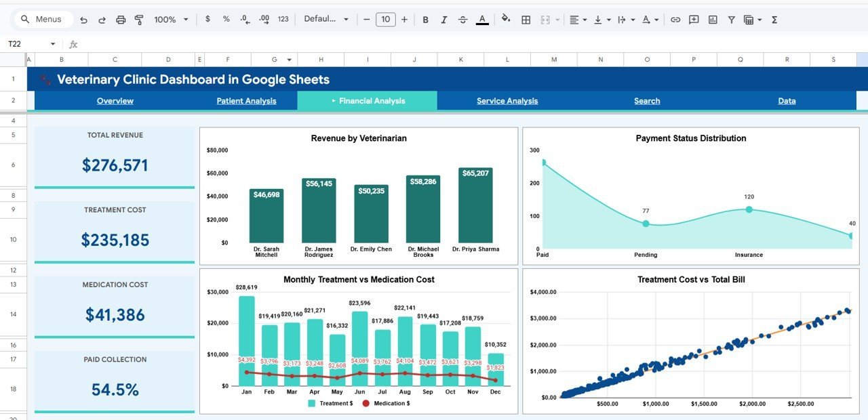The width and height of the screenshot is (868, 420).
Task: Click inside the font size field
Action: (385, 19)
